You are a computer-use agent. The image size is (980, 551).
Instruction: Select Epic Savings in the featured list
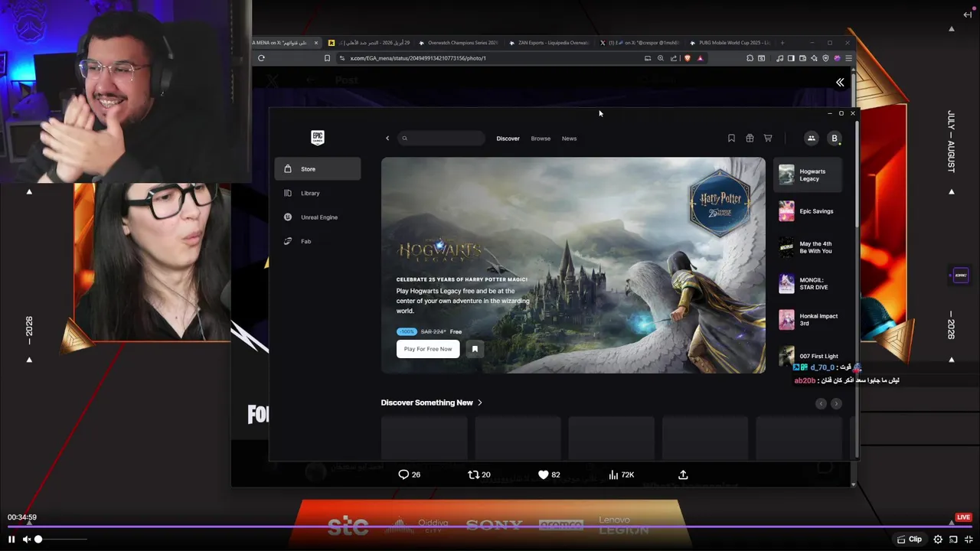coord(808,211)
